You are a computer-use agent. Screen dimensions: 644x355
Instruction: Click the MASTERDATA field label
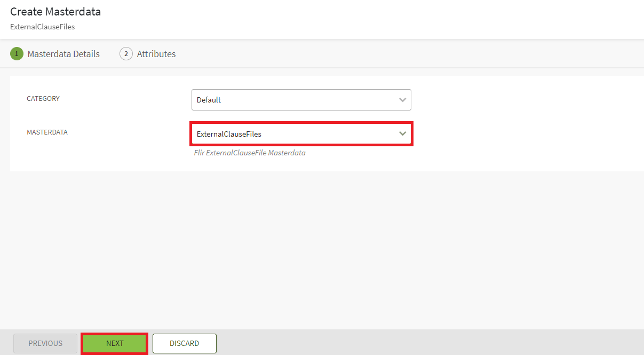[x=47, y=132]
